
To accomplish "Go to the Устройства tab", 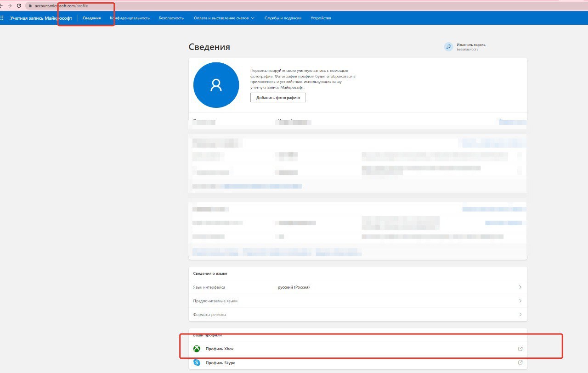I will pyautogui.click(x=321, y=18).
